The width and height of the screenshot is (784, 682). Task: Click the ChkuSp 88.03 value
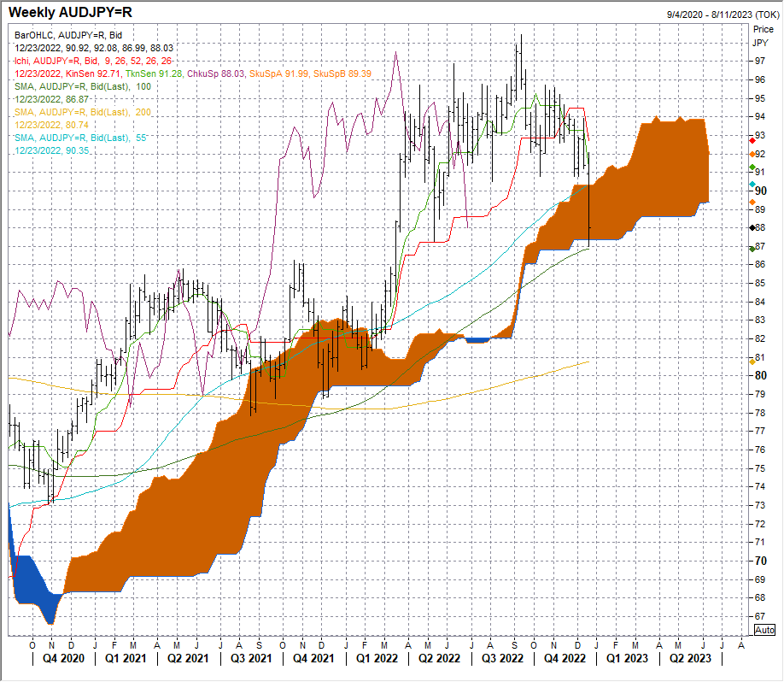215,73
